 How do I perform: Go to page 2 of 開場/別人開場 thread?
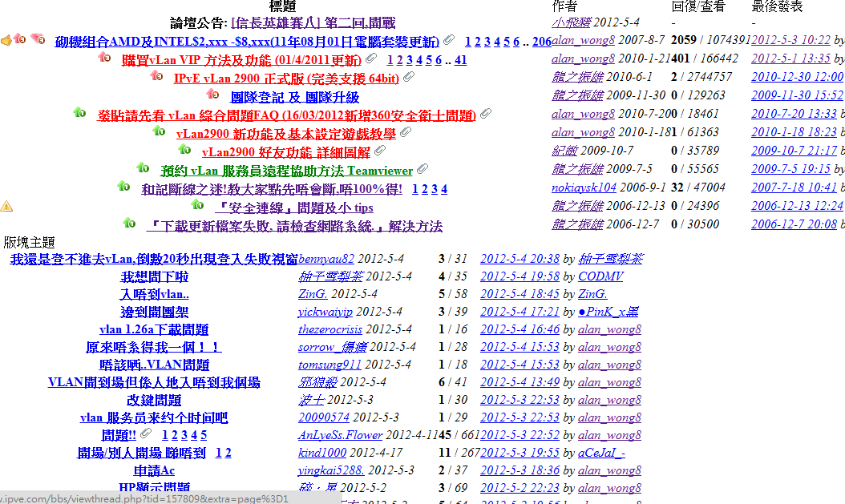228,453
